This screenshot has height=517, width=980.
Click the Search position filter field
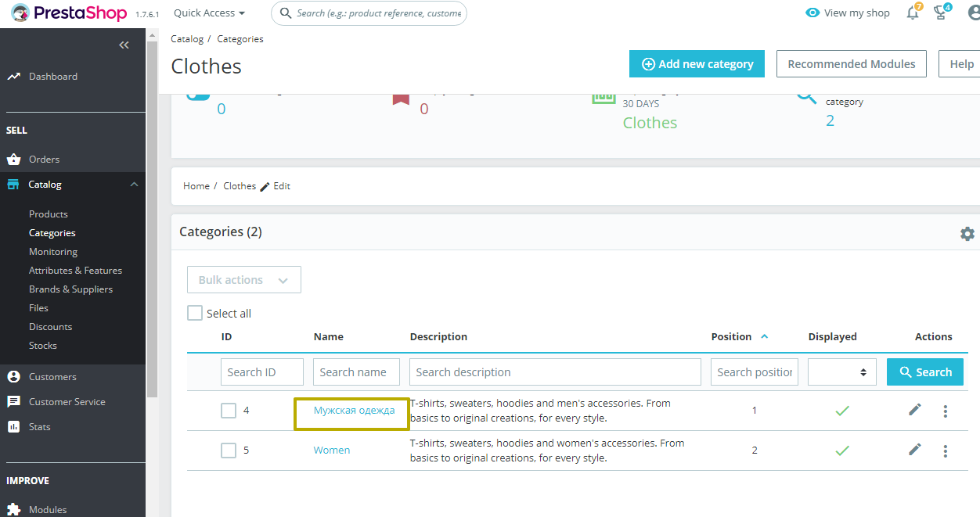pyautogui.click(x=755, y=372)
